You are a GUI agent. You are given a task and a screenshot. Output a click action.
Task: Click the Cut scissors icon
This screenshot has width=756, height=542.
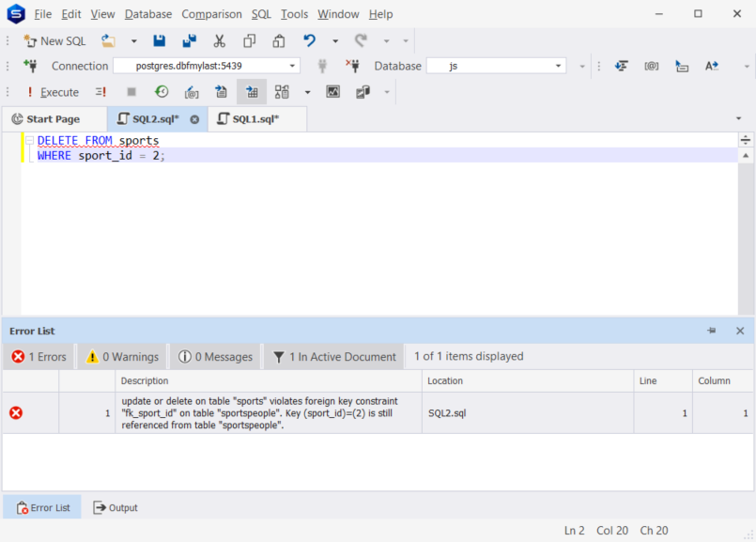click(219, 41)
